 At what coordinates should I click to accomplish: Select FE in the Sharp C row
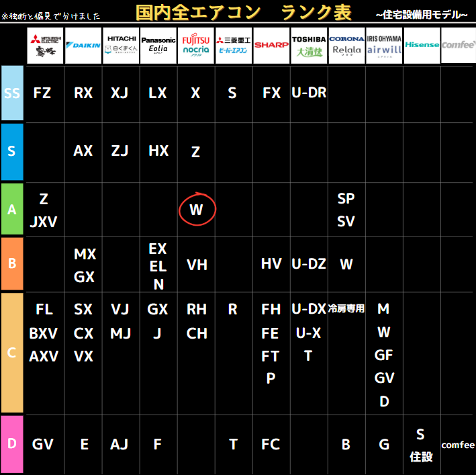(270, 333)
